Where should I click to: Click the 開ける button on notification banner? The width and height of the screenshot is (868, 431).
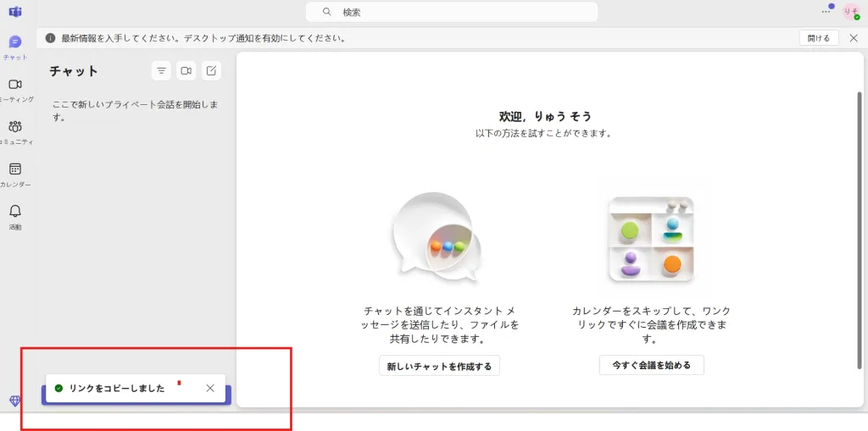tap(819, 38)
